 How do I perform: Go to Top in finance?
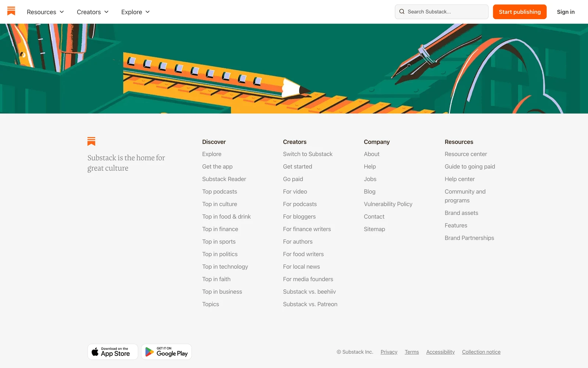click(x=220, y=229)
